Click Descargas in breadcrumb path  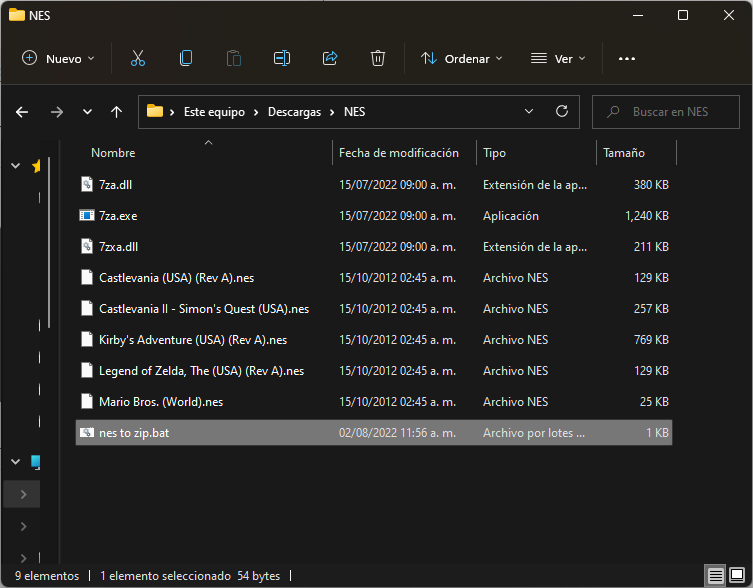point(294,112)
